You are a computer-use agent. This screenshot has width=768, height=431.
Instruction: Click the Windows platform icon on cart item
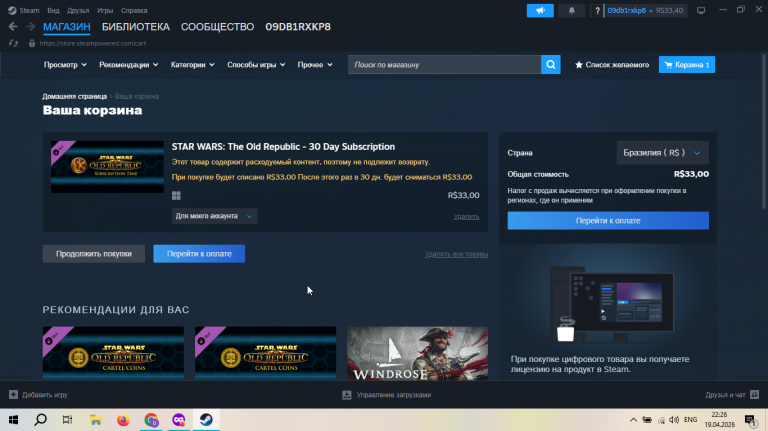coord(176,195)
